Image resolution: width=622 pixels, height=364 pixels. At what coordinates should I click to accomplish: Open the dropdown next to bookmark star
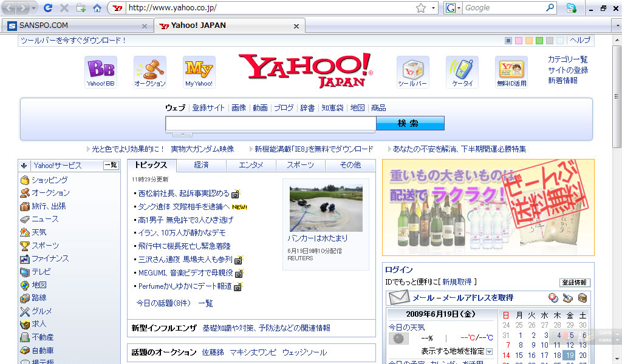coord(433,8)
